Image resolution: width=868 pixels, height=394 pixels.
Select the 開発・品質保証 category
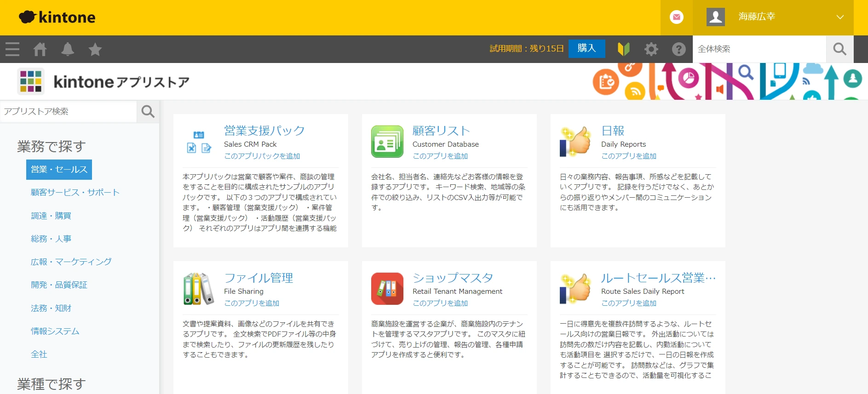pos(59,285)
